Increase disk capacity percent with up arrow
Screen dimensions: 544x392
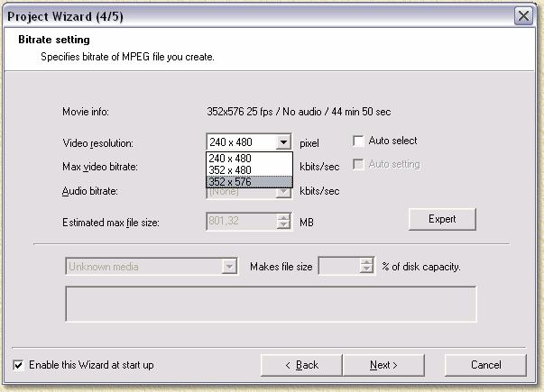(366, 262)
